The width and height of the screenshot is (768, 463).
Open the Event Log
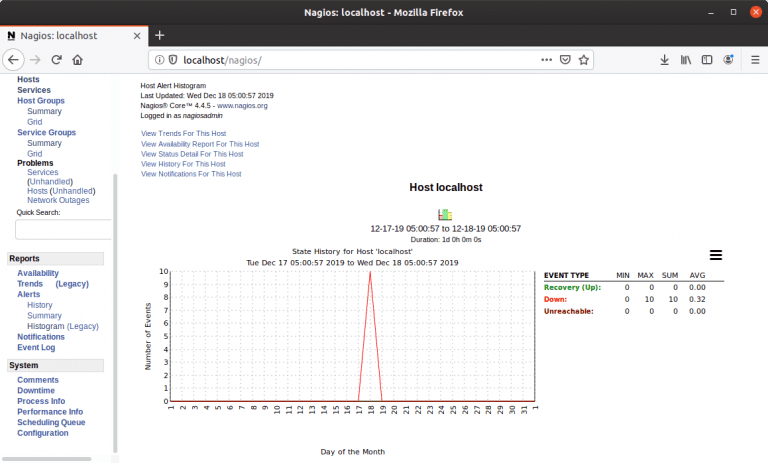pos(36,347)
